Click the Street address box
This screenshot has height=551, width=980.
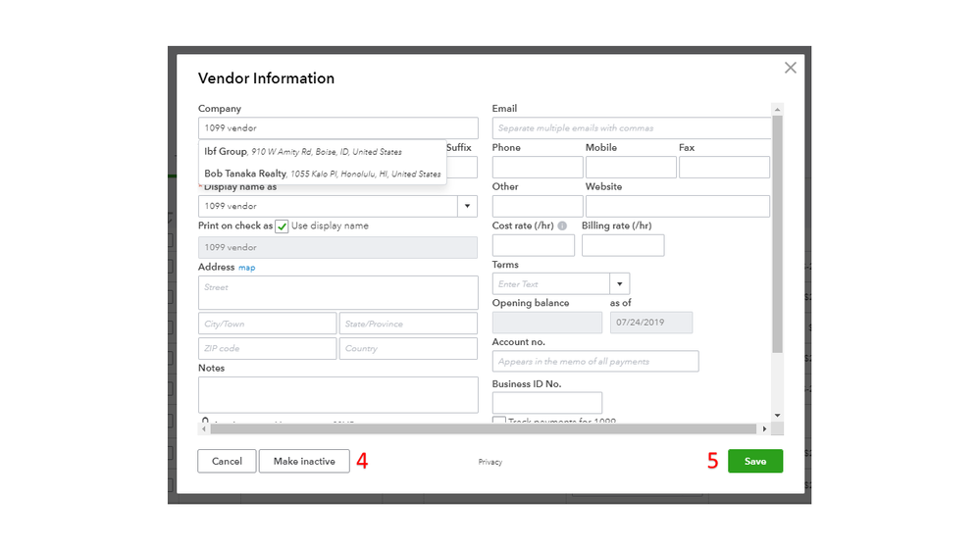(338, 293)
